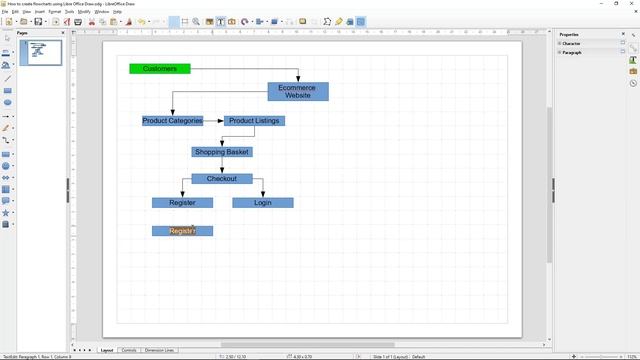640x360 pixels.
Task: Open Zoom & Pan magnifier tool
Action: [196, 22]
